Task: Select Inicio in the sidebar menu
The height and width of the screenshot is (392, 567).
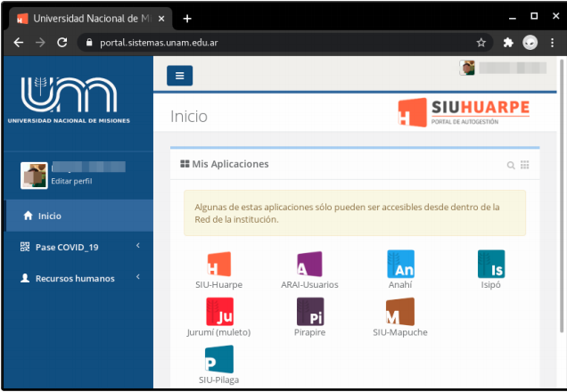Action: (x=79, y=216)
